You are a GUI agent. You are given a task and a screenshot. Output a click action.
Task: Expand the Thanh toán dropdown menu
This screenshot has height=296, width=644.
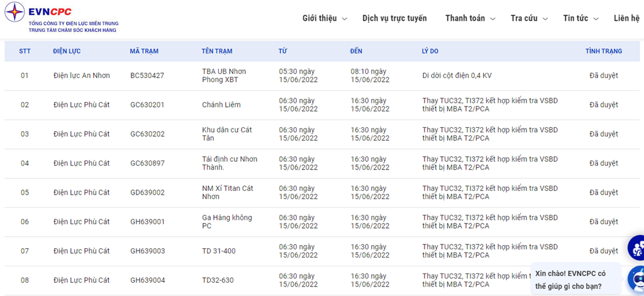pyautogui.click(x=470, y=18)
